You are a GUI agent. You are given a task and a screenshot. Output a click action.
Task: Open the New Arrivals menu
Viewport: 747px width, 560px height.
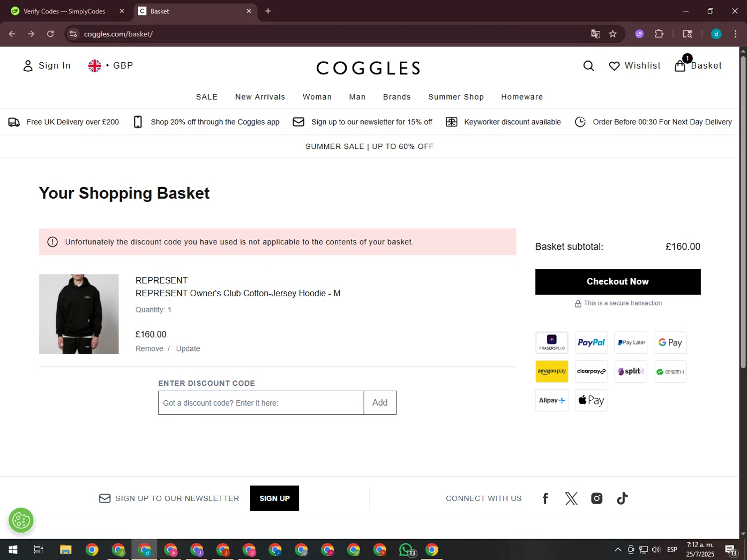[x=260, y=97]
